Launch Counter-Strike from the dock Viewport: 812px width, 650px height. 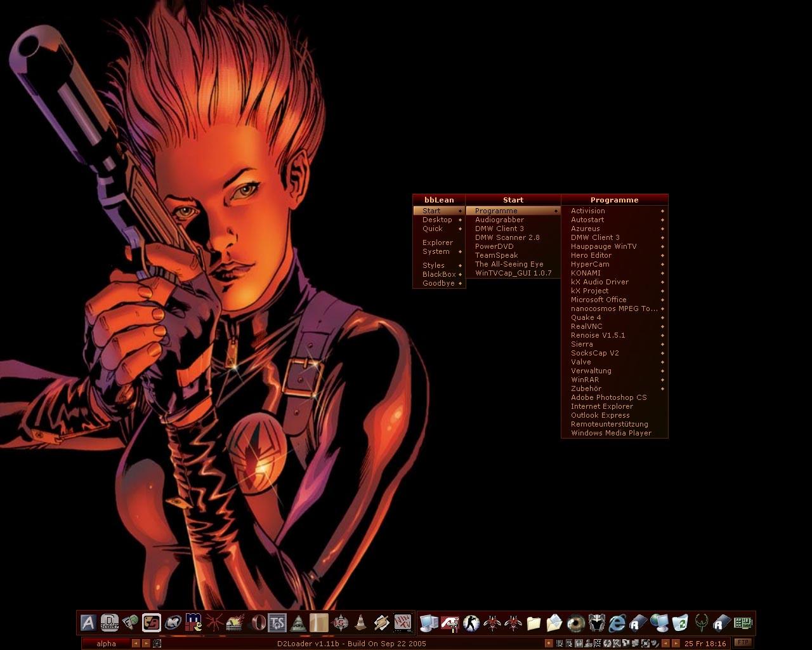471,623
